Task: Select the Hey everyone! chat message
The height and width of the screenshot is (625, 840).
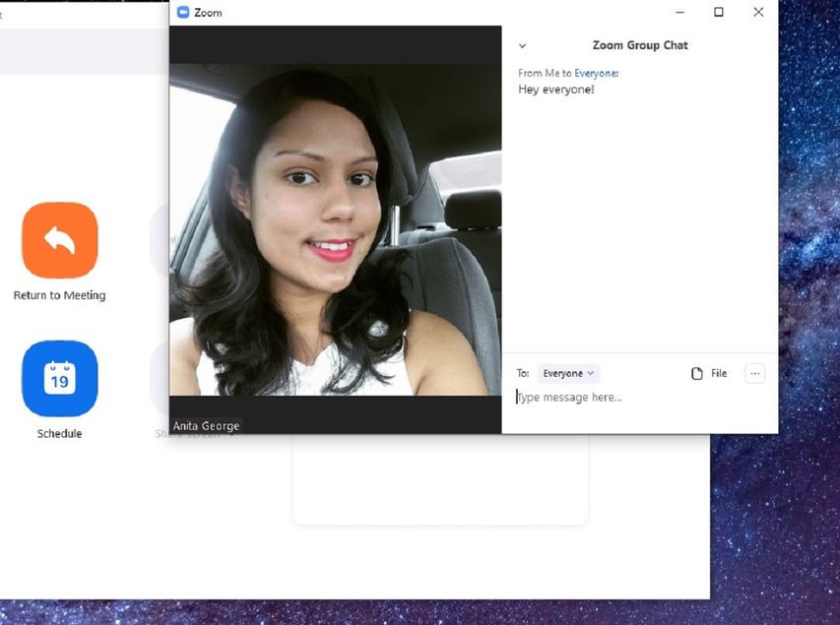Action: coord(556,90)
